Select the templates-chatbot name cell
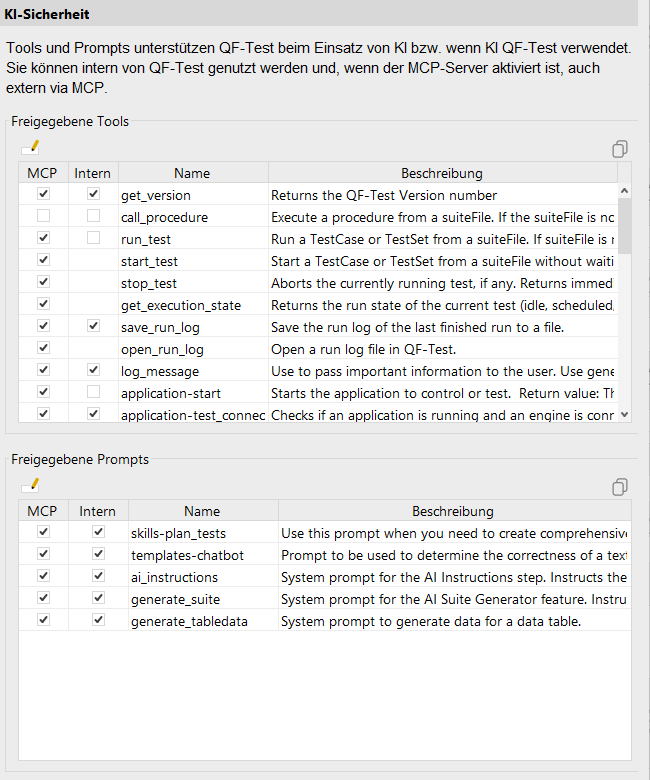This screenshot has width=650, height=780. (x=203, y=555)
